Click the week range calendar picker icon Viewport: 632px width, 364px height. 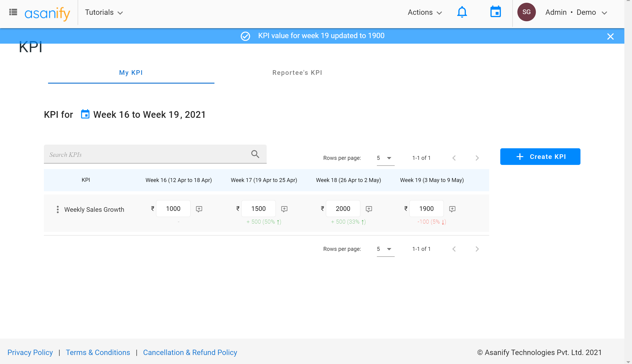coord(85,114)
